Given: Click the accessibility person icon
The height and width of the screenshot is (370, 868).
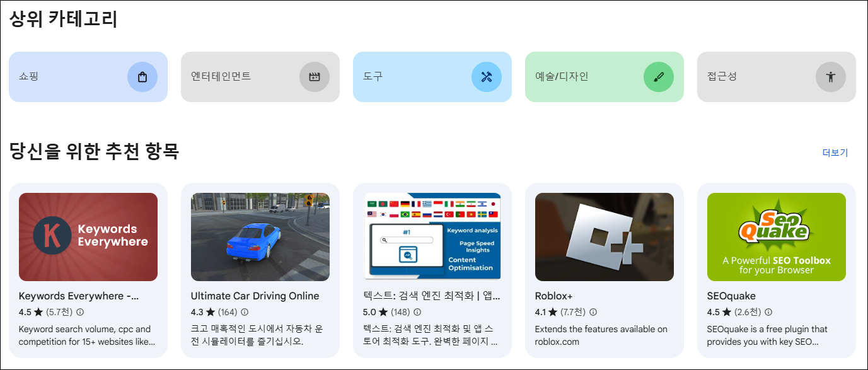Looking at the screenshot, I should click(831, 77).
